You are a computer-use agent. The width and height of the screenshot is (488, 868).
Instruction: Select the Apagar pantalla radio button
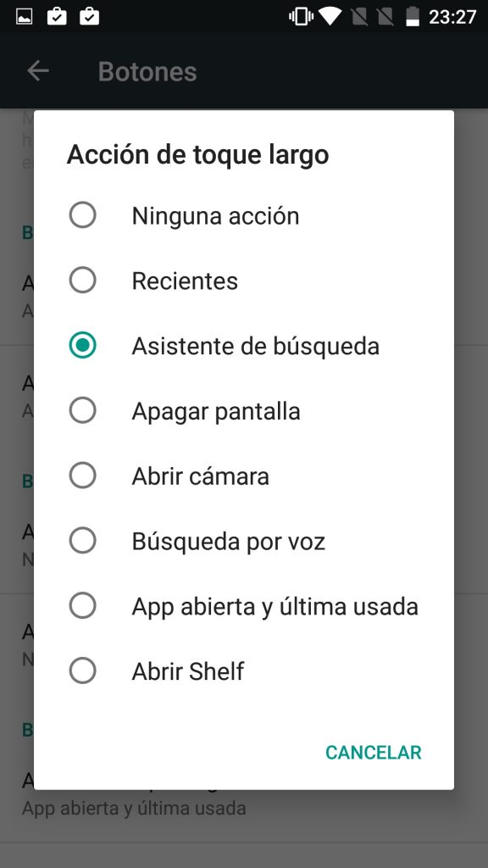[82, 410]
